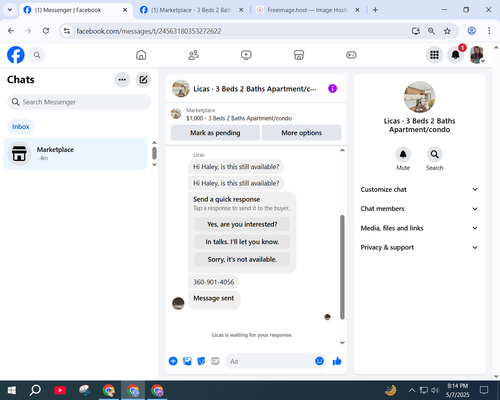Click the More options button
This screenshot has width=500, height=400.
302,133
